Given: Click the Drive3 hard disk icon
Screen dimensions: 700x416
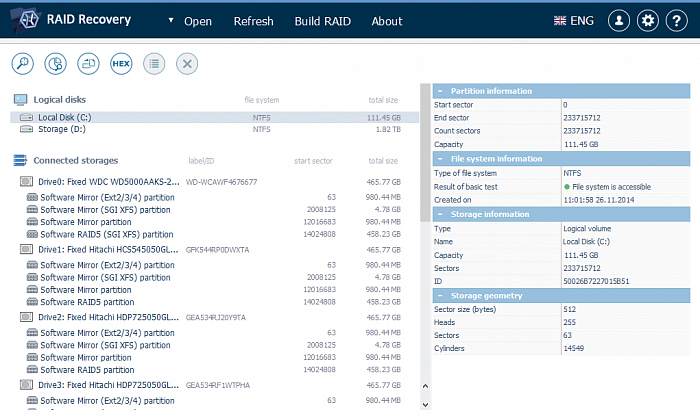Looking at the screenshot, I should coord(26,385).
